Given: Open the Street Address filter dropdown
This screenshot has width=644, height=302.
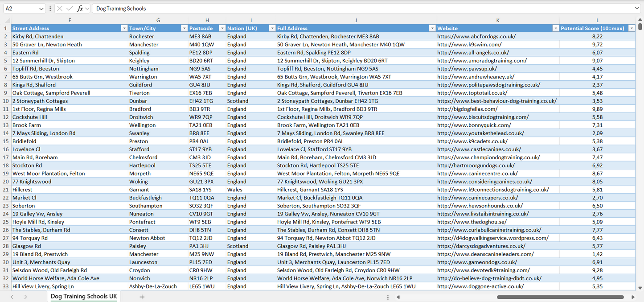Looking at the screenshot, I should coord(124,28).
